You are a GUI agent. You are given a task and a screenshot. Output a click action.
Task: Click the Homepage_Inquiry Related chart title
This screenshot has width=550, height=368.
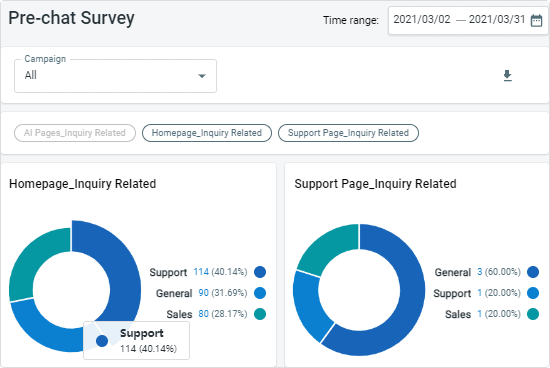pos(82,184)
